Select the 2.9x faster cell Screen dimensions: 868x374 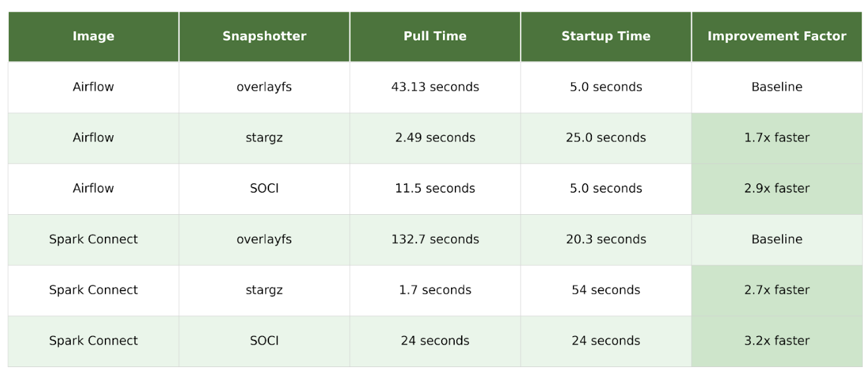pyautogui.click(x=776, y=188)
